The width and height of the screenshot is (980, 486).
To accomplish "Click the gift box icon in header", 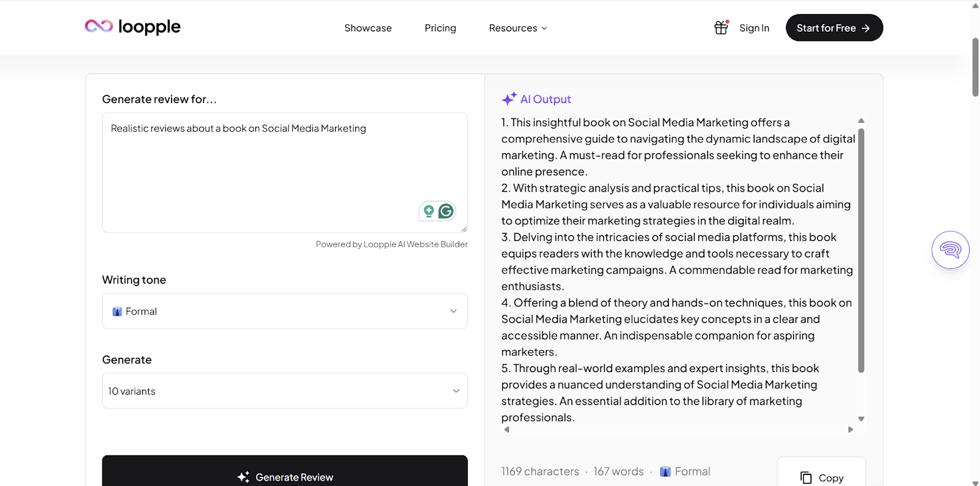I will click(x=721, y=28).
